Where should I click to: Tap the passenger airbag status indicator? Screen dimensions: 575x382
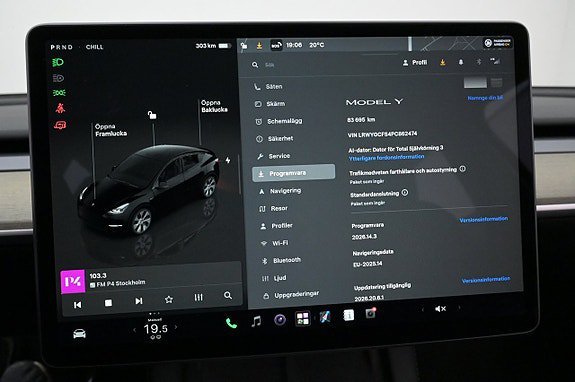pos(498,43)
